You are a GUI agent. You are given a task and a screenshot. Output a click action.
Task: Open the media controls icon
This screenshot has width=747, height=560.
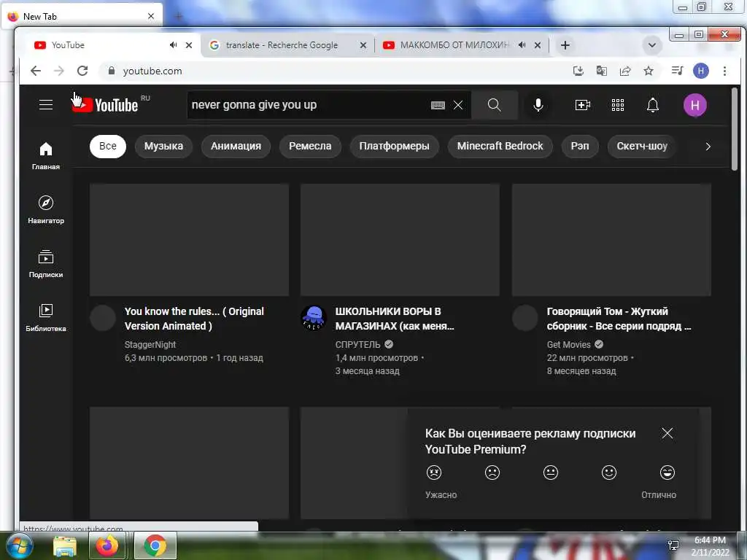[x=677, y=71]
